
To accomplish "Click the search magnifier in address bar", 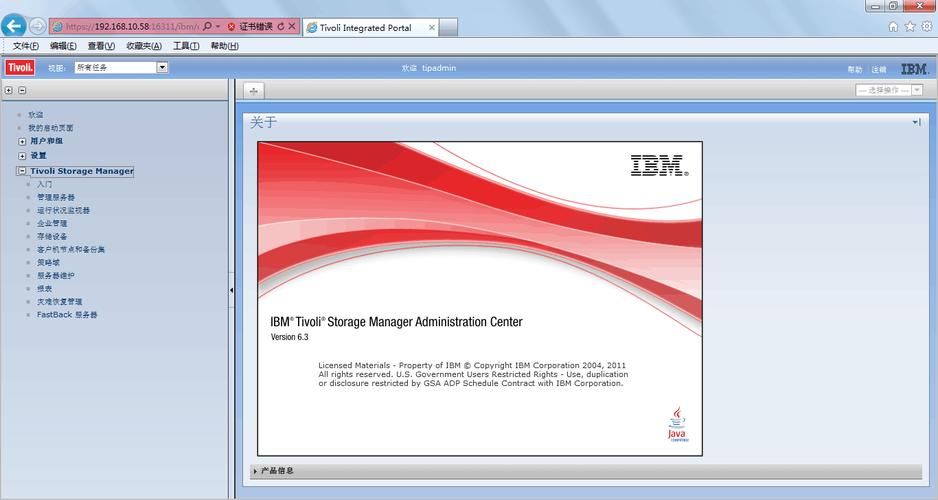I will coord(208,26).
